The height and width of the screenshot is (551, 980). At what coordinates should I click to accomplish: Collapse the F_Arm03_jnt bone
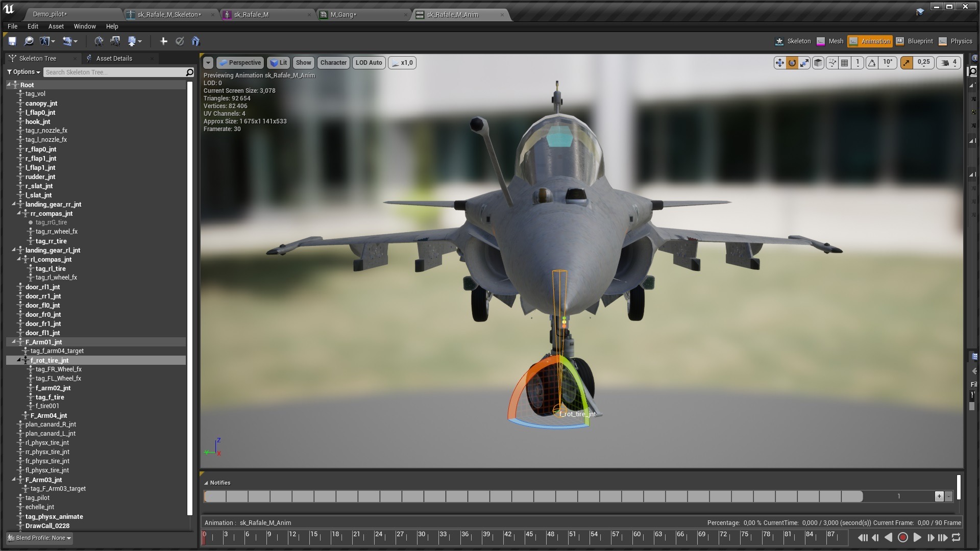click(14, 480)
